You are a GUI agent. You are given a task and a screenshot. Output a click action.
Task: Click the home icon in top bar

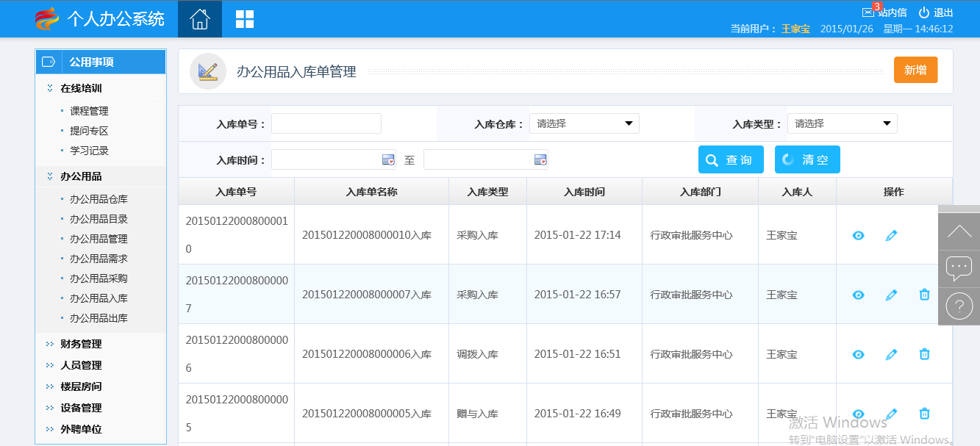[199, 19]
